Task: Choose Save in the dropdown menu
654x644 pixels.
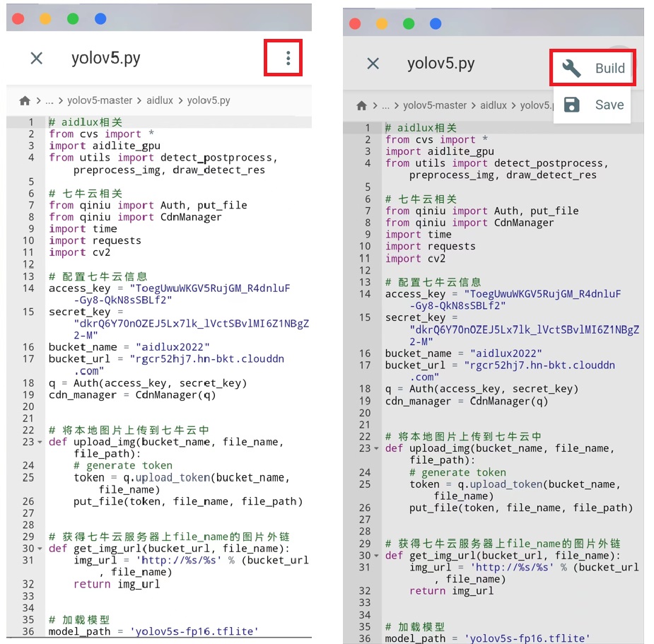Action: click(609, 105)
